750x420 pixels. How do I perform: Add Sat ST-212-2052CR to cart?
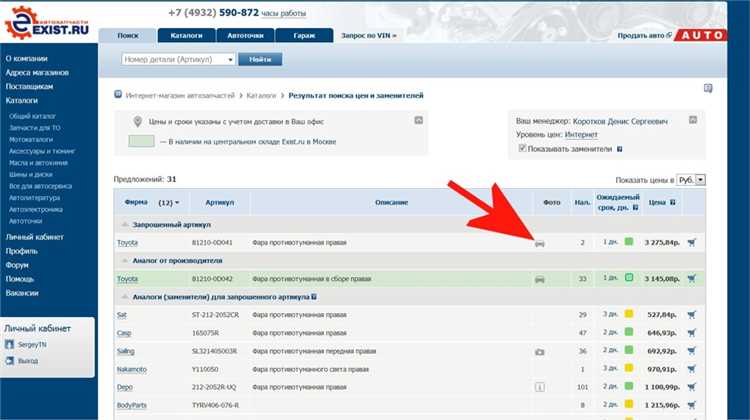coord(692,315)
